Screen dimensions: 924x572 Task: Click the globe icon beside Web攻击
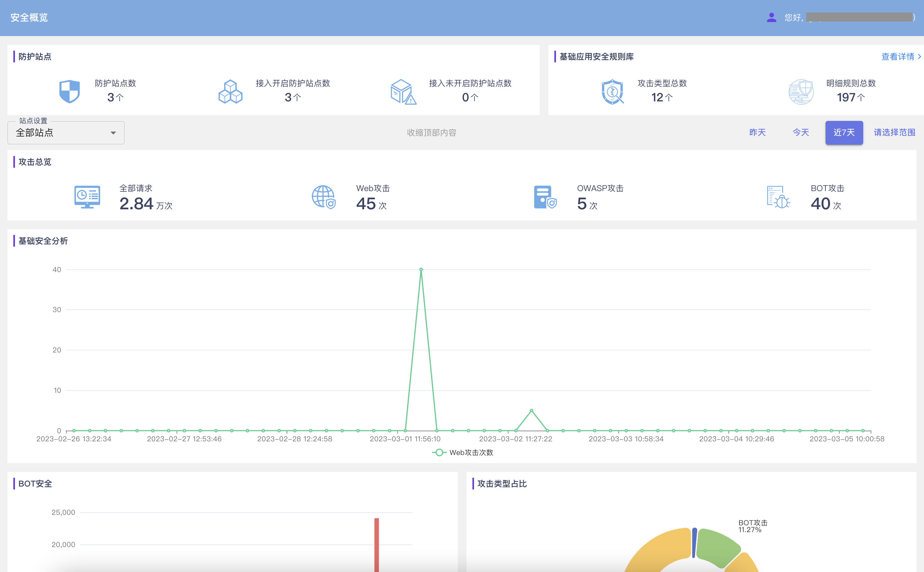tap(323, 197)
